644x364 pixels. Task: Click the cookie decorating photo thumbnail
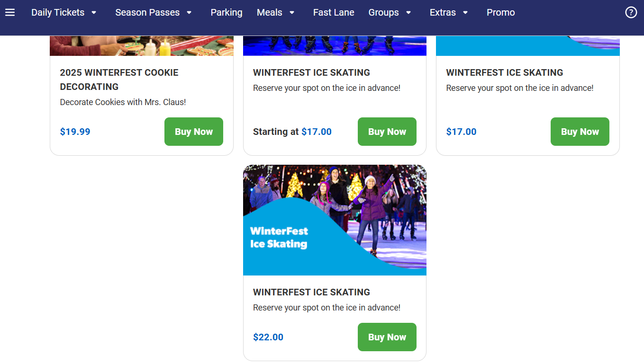pyautogui.click(x=142, y=46)
